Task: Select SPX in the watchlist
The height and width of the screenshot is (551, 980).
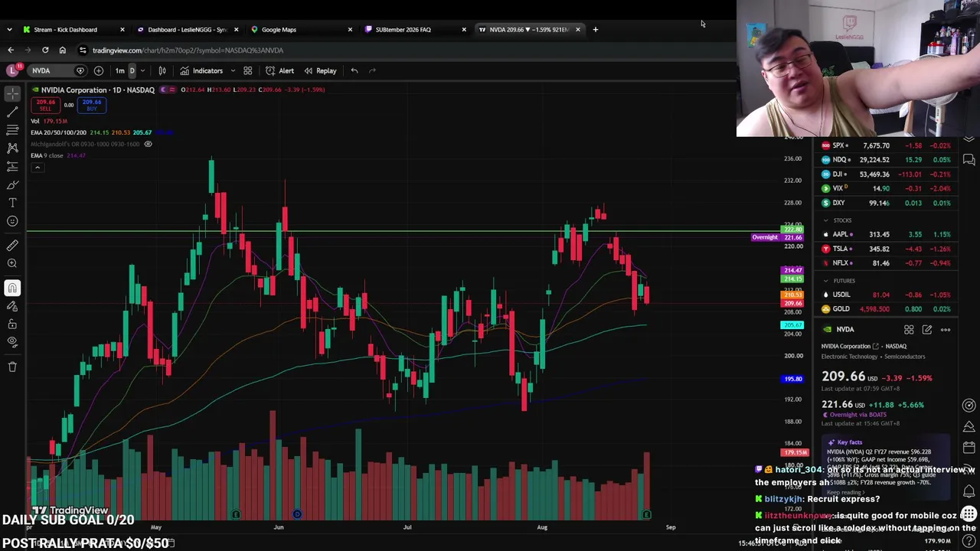Action: click(x=887, y=145)
